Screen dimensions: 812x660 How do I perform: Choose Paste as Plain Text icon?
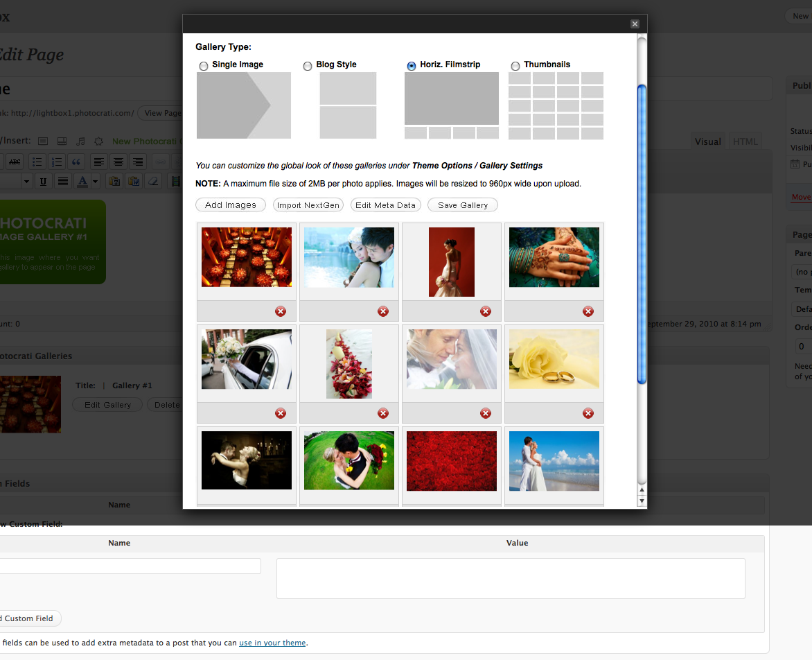point(114,182)
